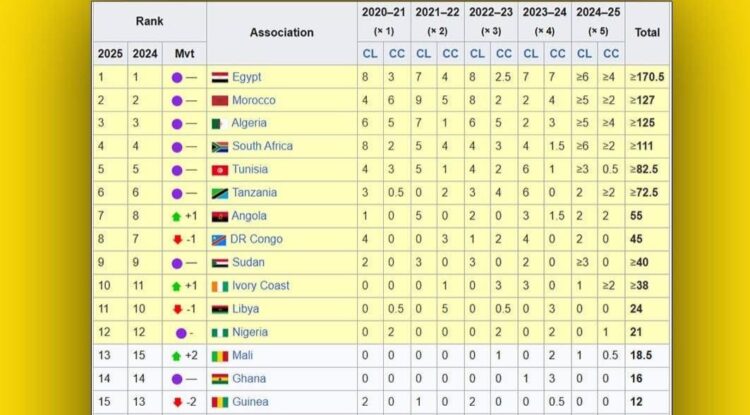Screen dimensions: 750x415
Task: Click the Egypt flag icon
Action: coord(220,77)
